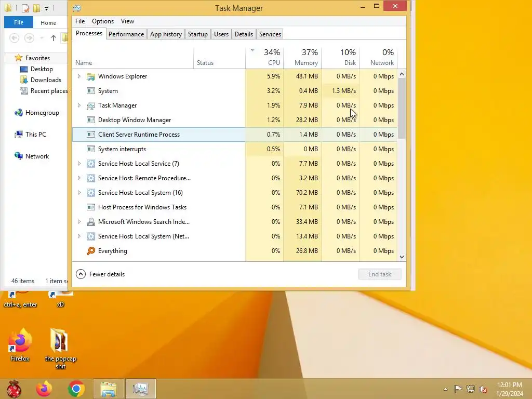
Task: Switch to the Performance tab
Action: (x=126, y=34)
